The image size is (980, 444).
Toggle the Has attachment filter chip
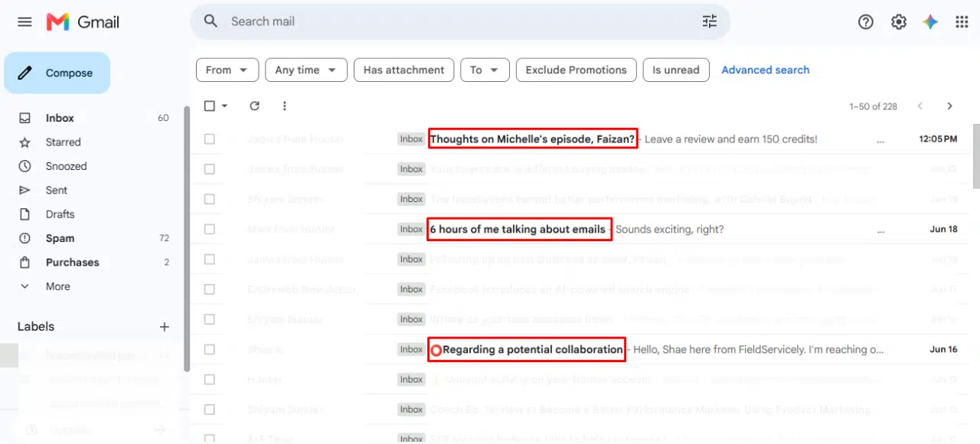pyautogui.click(x=403, y=70)
